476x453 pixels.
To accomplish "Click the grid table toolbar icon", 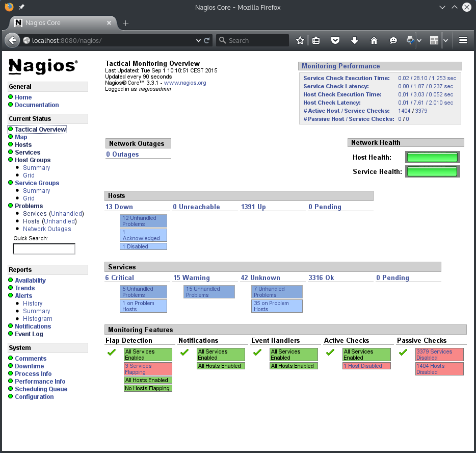I will click(x=434, y=40).
